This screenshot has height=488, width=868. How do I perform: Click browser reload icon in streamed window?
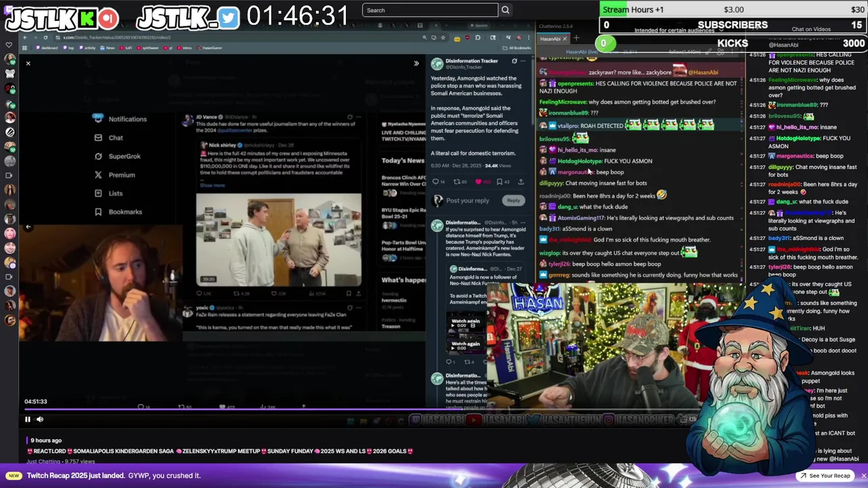(x=45, y=37)
